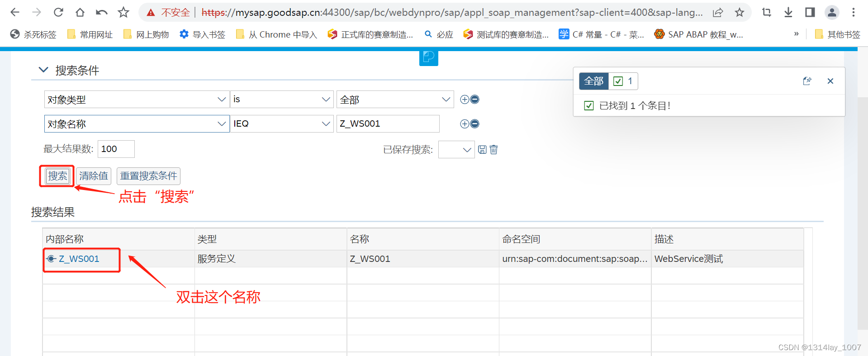Click the WebService测试 description cell
The height and width of the screenshot is (356, 868).
pos(727,259)
